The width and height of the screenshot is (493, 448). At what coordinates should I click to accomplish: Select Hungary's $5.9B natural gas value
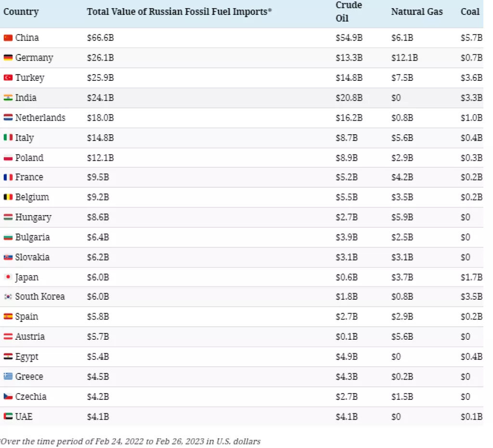[x=402, y=218]
